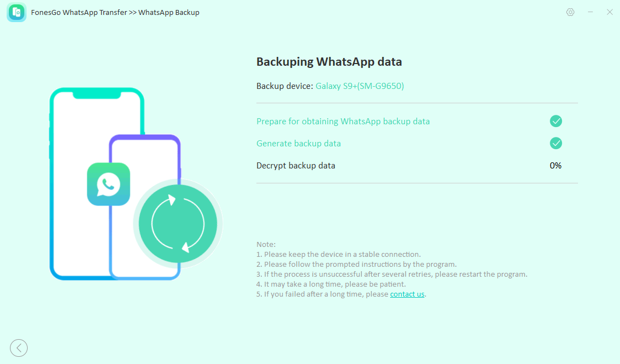
Task: Minimize the FonesGo window
Action: pyautogui.click(x=590, y=12)
